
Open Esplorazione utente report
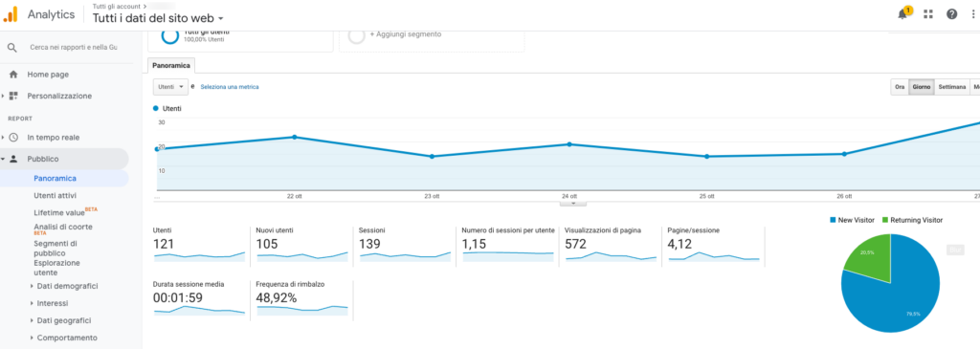point(56,268)
